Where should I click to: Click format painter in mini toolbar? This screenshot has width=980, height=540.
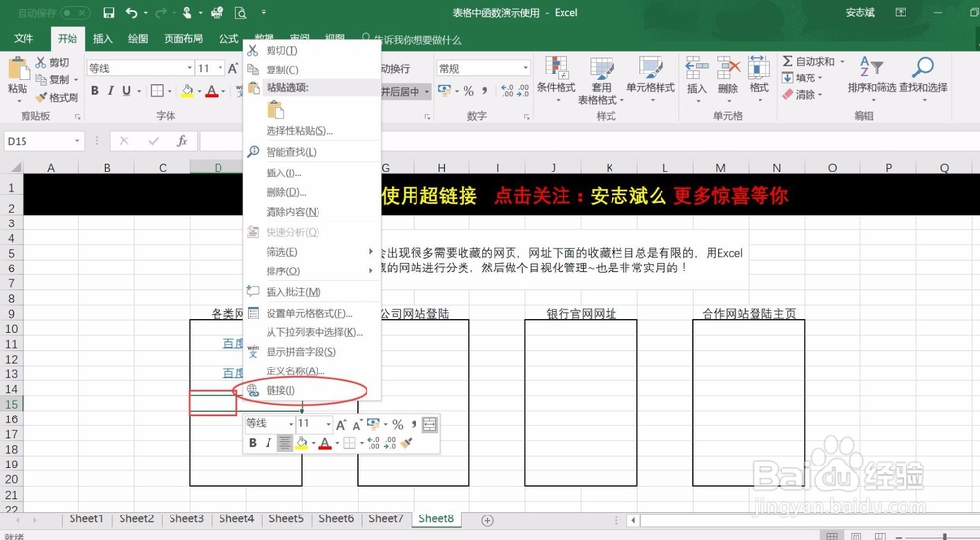point(407,443)
